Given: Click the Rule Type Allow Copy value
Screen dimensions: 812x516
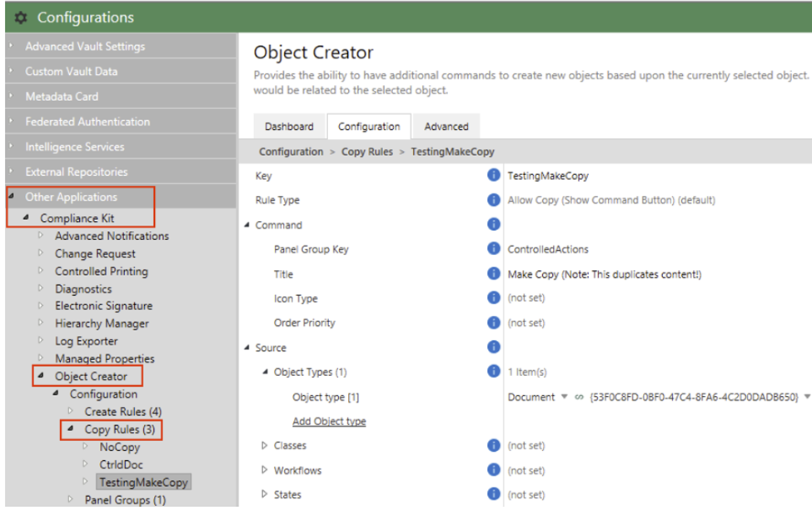Looking at the screenshot, I should [x=611, y=200].
